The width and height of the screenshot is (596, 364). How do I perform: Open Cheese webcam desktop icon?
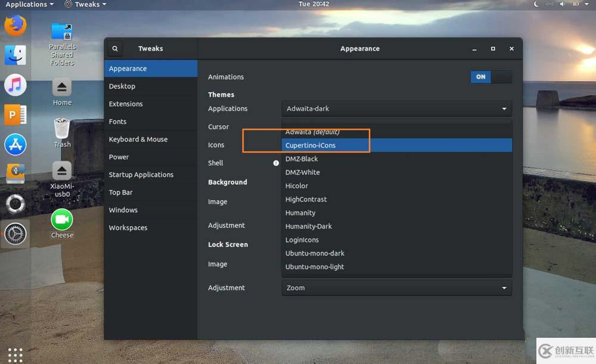pos(62,220)
